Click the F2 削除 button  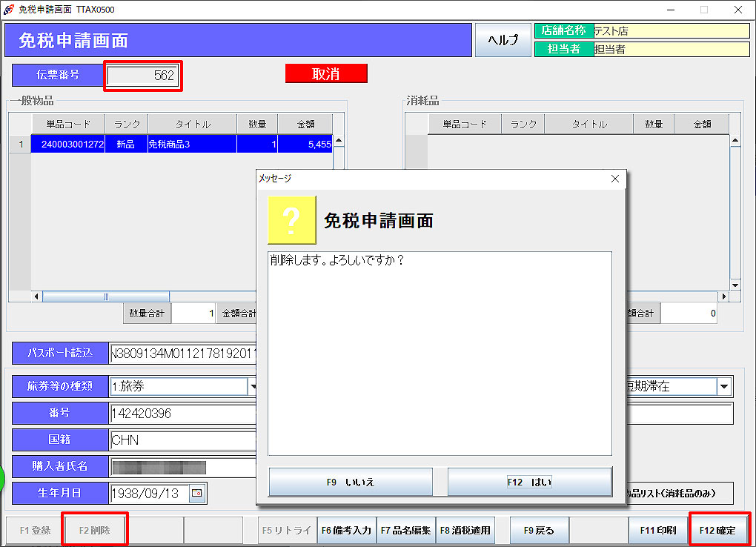click(x=95, y=530)
